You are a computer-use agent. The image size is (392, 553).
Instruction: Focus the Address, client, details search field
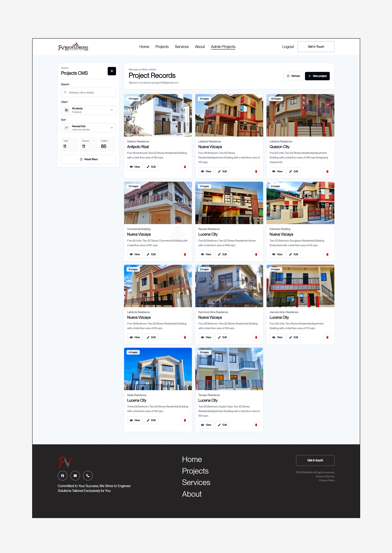click(88, 93)
